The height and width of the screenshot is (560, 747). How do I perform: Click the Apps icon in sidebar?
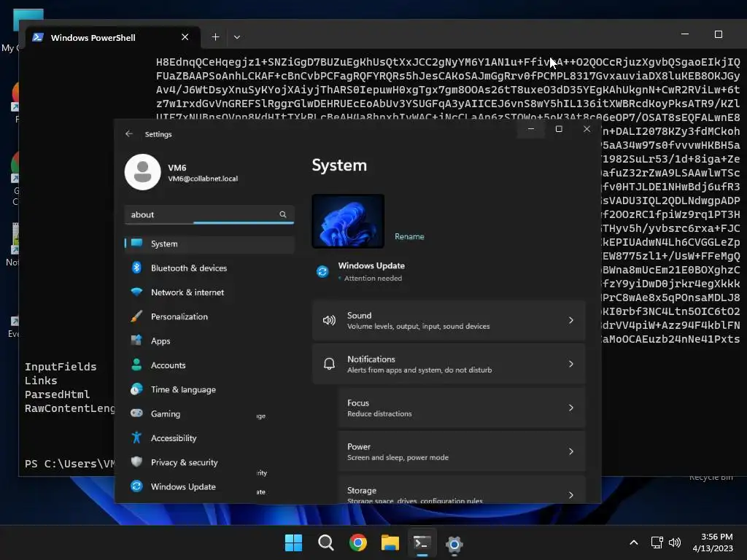tap(136, 340)
